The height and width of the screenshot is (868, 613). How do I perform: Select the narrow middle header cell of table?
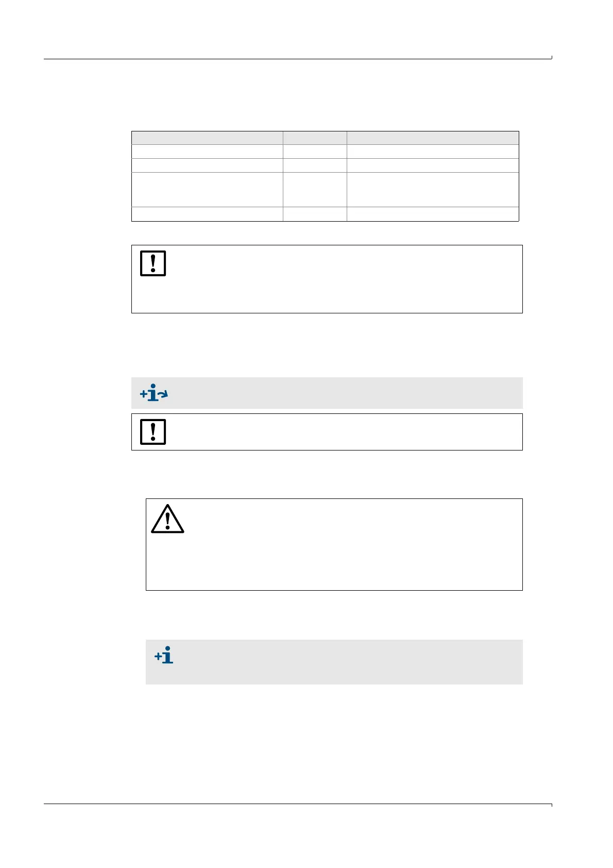[x=315, y=138]
